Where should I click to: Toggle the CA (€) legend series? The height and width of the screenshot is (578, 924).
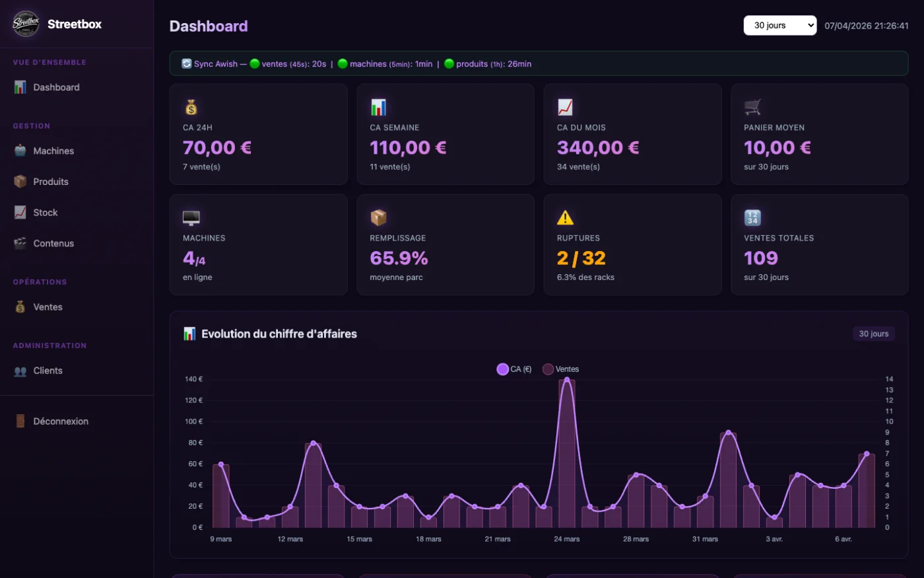(514, 369)
